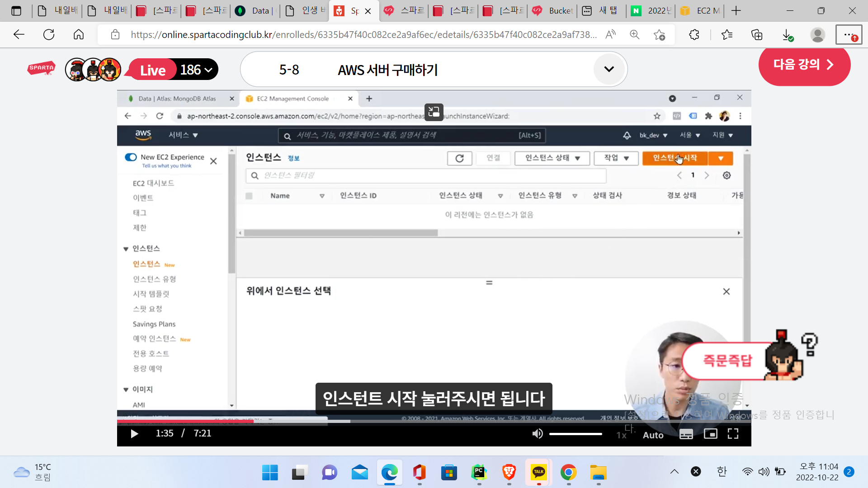Open subtitles caption icon in player
Image resolution: width=868 pixels, height=488 pixels.
coord(686,434)
